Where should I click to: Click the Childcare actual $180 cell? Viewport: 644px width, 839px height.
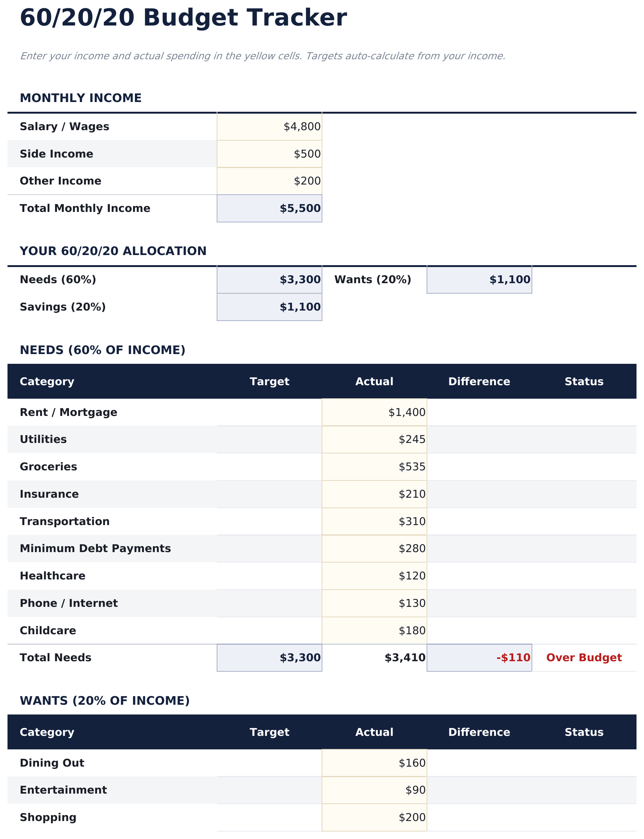click(x=374, y=630)
